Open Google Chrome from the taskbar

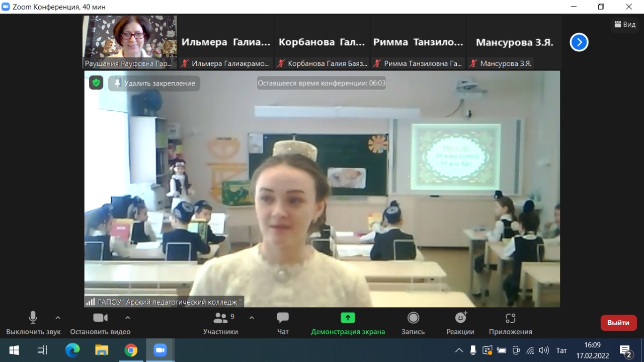coord(131,350)
